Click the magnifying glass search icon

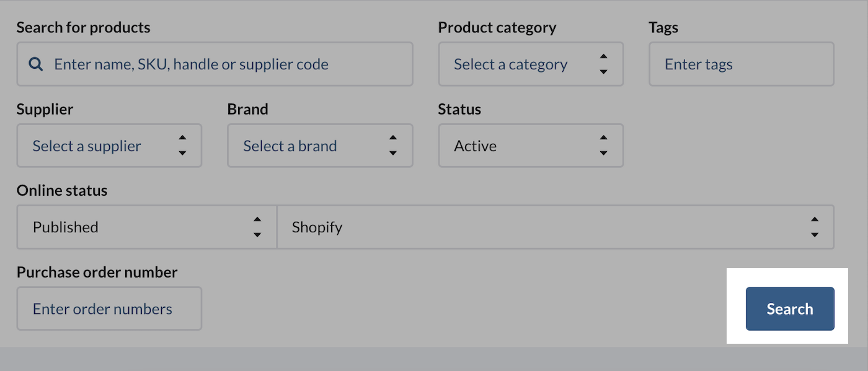[37, 64]
